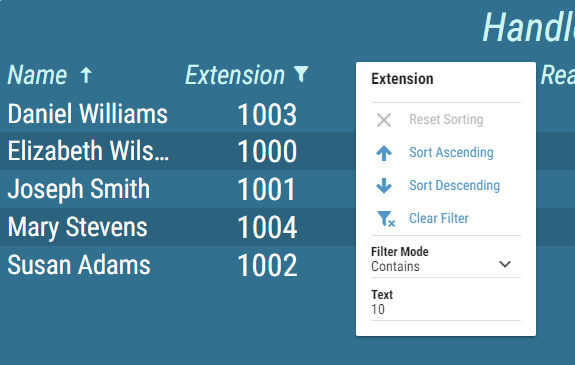
Task: Click the Extension column header
Action: (235, 75)
